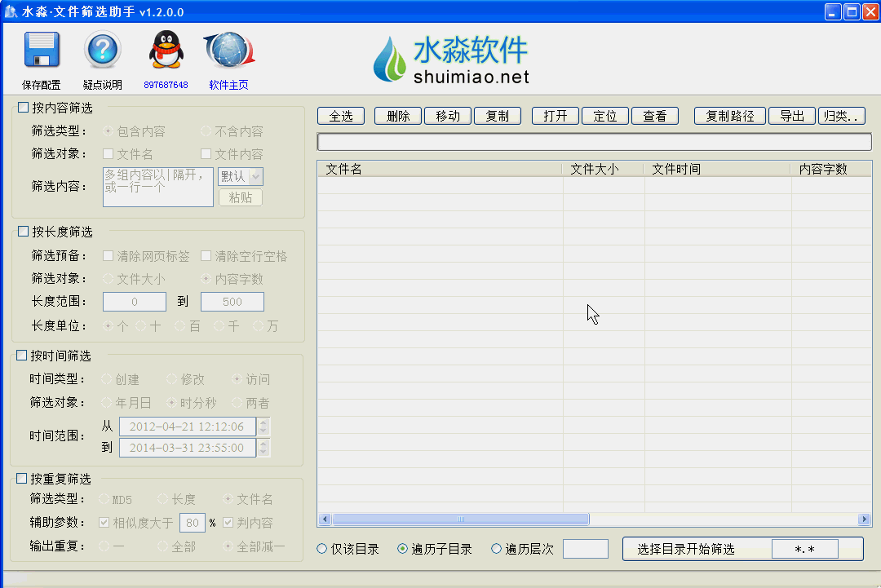Click the 选择目录开始筛选 button
881x588 pixels.
[x=686, y=549]
